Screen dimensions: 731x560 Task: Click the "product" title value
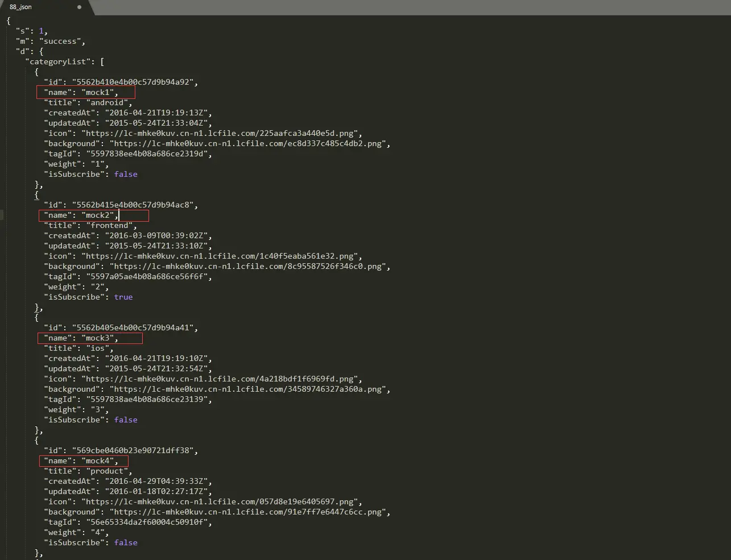[x=107, y=471]
